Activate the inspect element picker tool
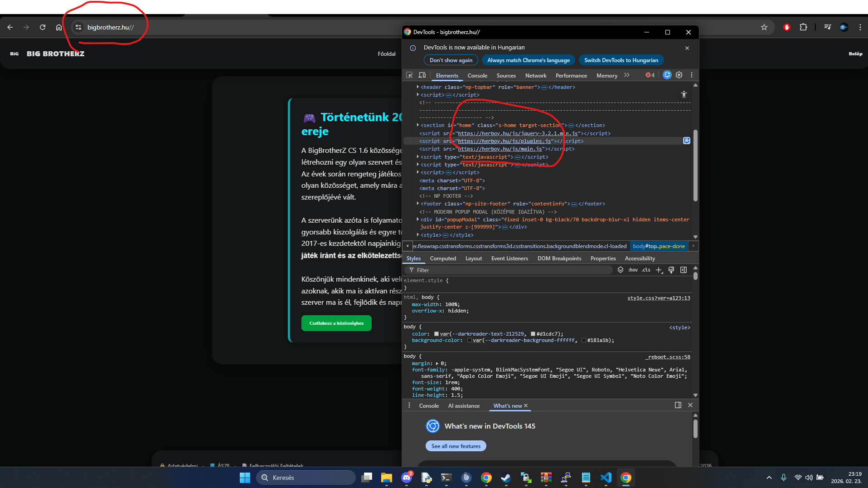The height and width of the screenshot is (488, 868). pos(409,75)
